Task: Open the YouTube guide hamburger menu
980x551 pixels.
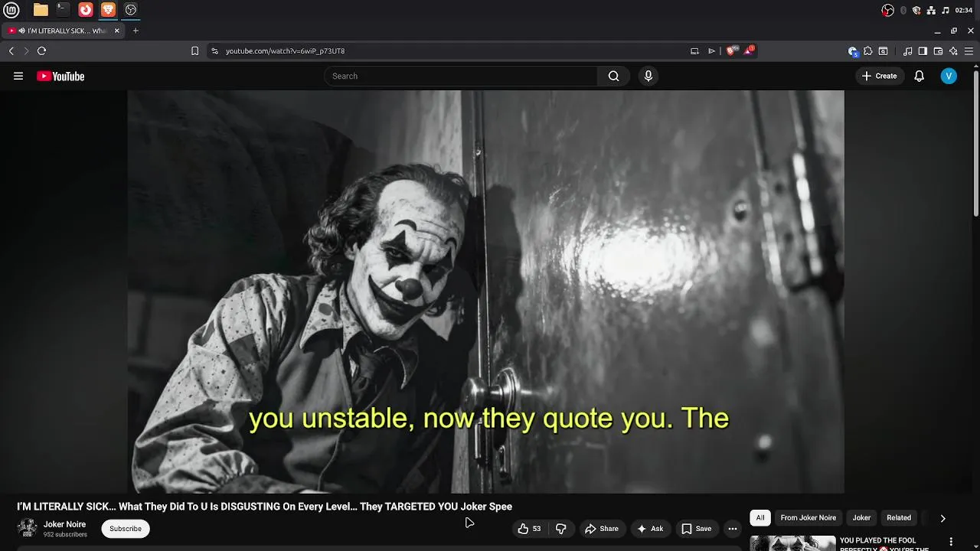Action: click(18, 76)
